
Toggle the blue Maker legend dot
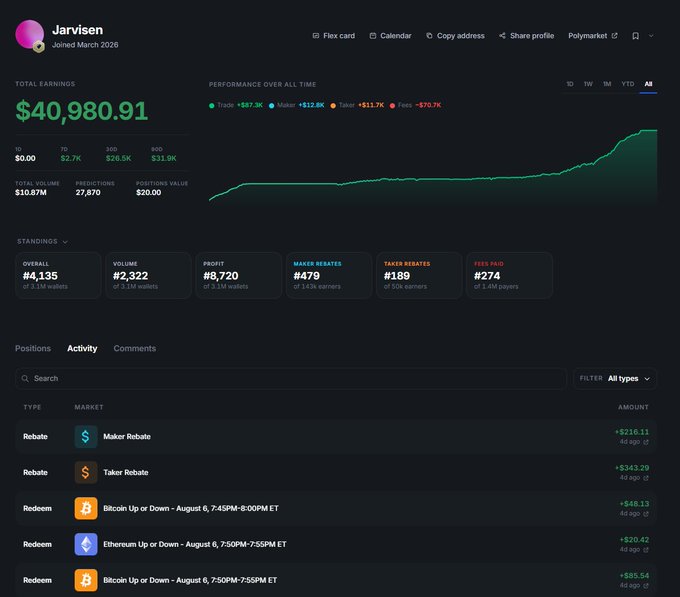point(271,105)
